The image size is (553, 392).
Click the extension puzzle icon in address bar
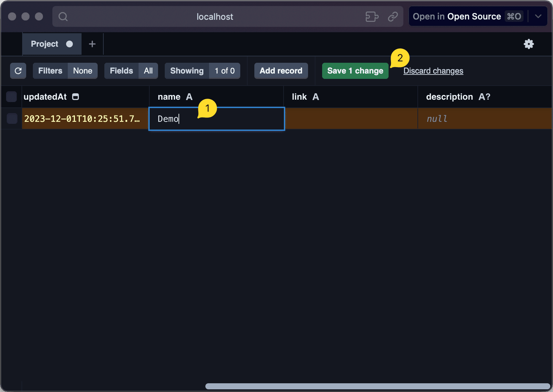click(372, 16)
